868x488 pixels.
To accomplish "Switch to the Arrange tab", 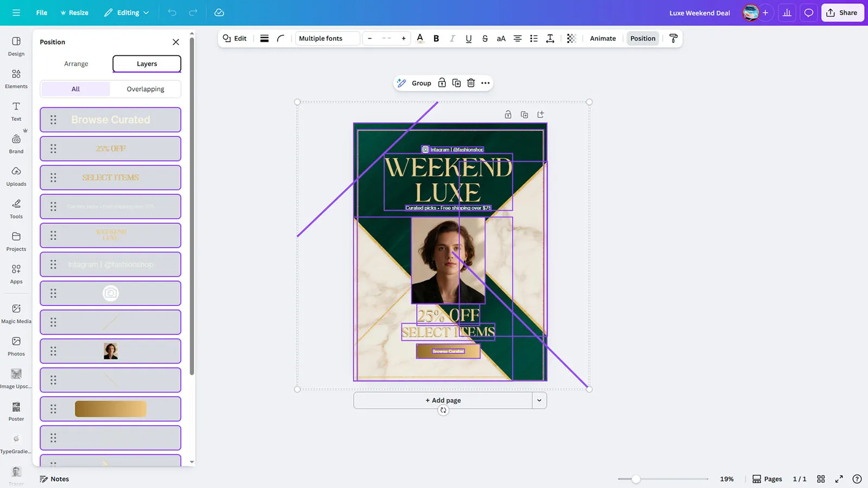I will 76,63.
